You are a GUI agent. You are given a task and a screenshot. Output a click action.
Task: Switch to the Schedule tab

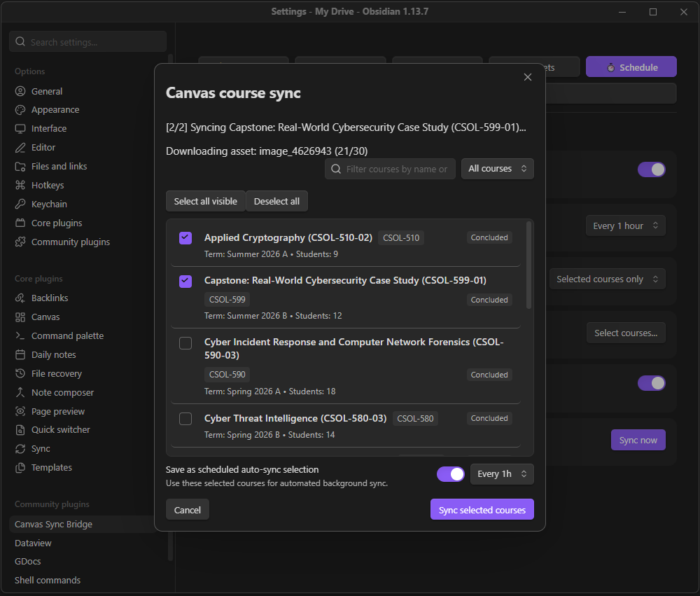(x=631, y=67)
